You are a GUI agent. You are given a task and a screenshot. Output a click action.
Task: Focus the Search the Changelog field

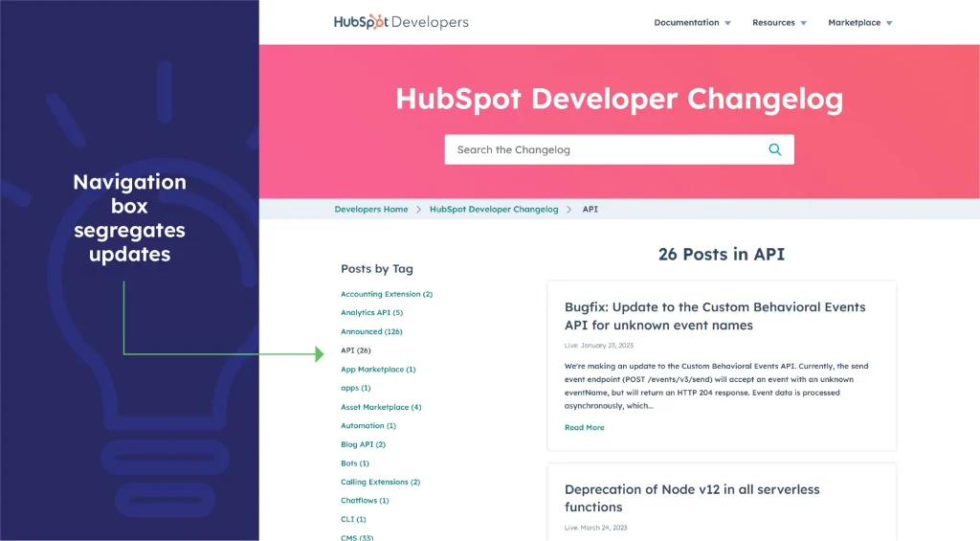619,149
